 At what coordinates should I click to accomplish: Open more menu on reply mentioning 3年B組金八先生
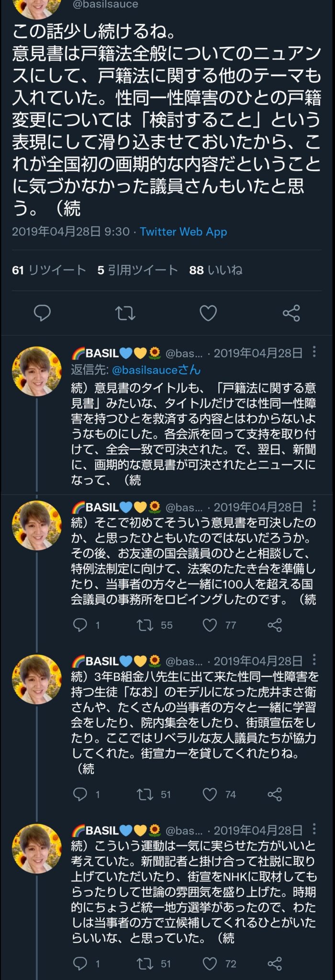point(314,660)
